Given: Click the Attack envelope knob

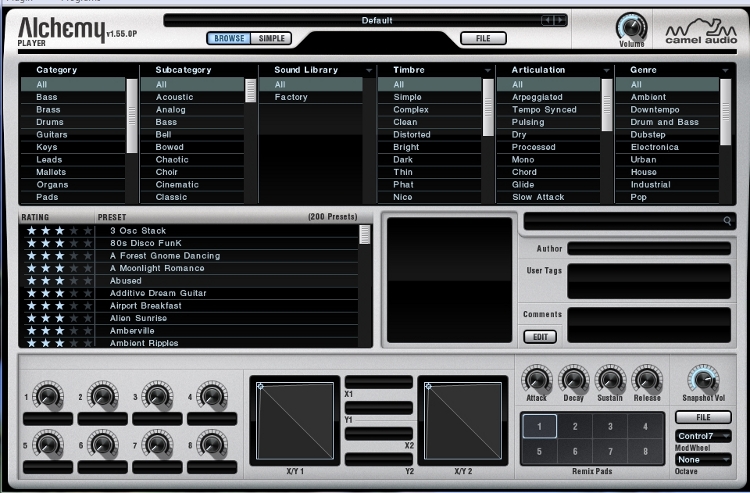Looking at the screenshot, I should click(536, 379).
